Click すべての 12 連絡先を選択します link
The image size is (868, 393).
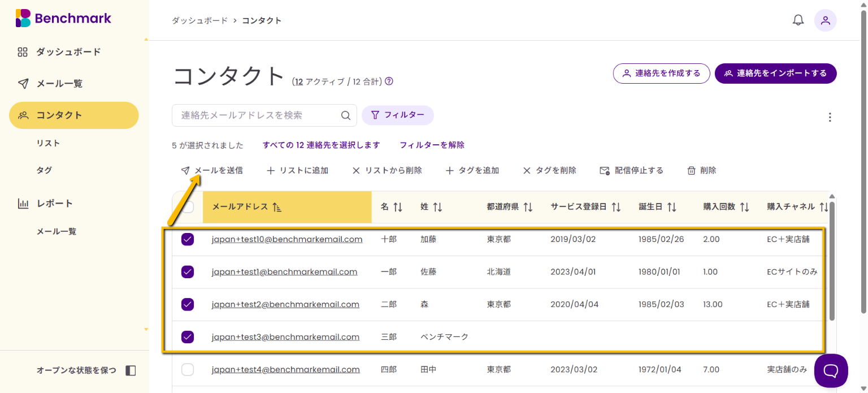322,145
